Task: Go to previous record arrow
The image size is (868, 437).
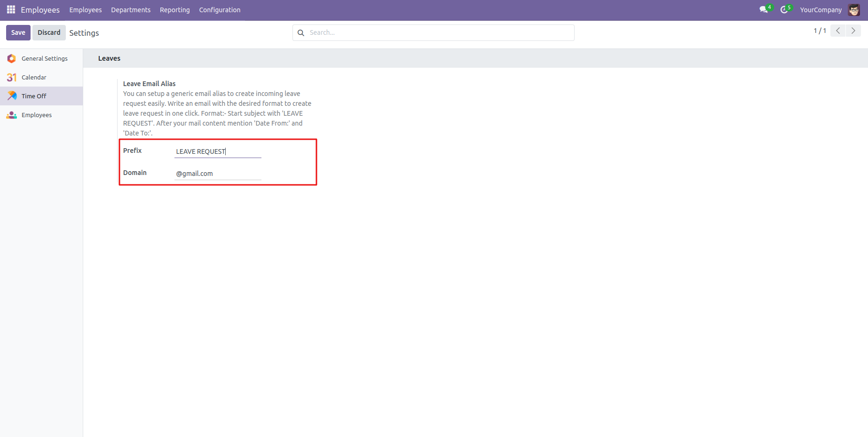Action: (x=838, y=31)
